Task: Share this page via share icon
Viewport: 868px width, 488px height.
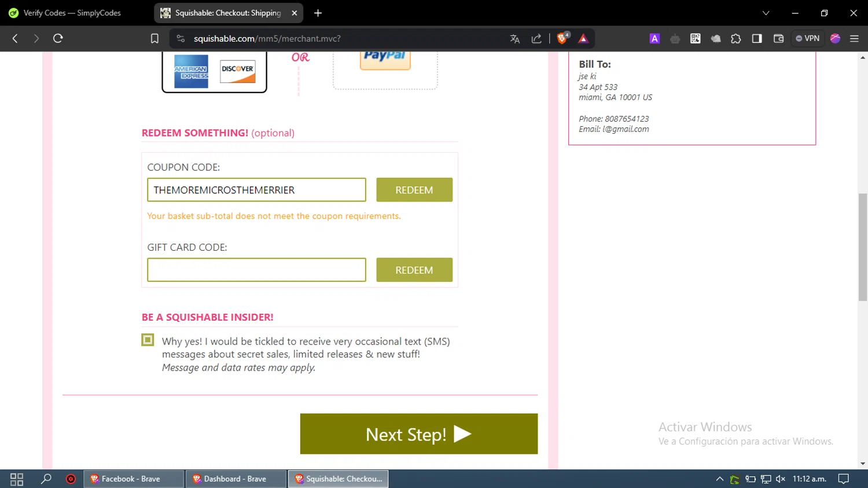Action: click(x=536, y=39)
